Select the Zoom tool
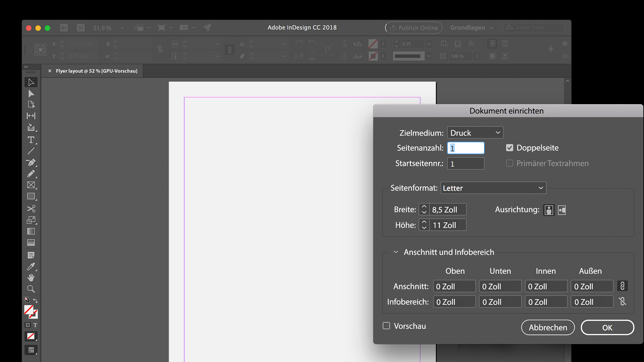Screen dimensions: 644x362 31,289
